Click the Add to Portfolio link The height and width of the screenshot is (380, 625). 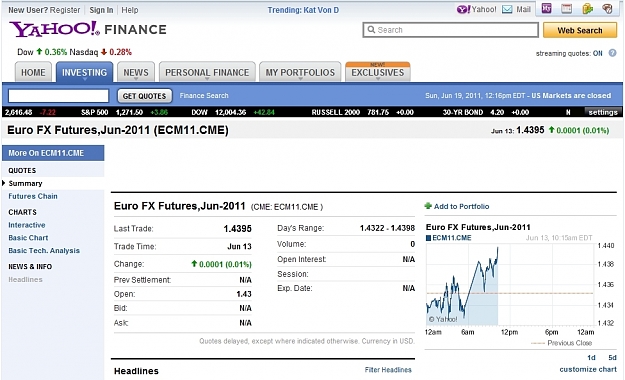[461, 206]
